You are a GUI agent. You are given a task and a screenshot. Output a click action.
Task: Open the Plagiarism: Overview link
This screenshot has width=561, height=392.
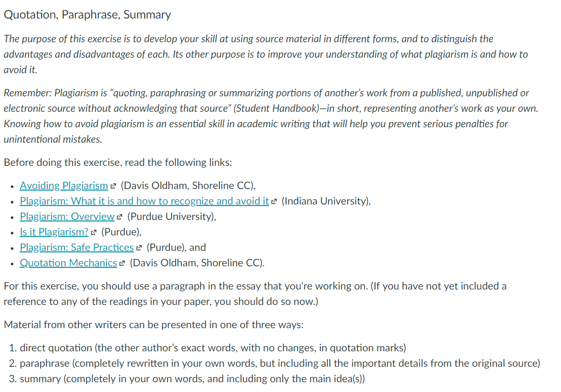pos(67,216)
